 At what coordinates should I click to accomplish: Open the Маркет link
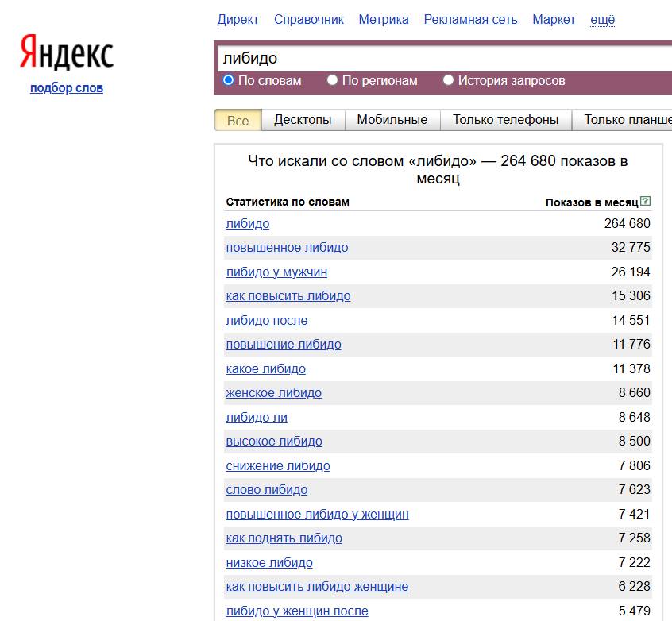coord(554,20)
